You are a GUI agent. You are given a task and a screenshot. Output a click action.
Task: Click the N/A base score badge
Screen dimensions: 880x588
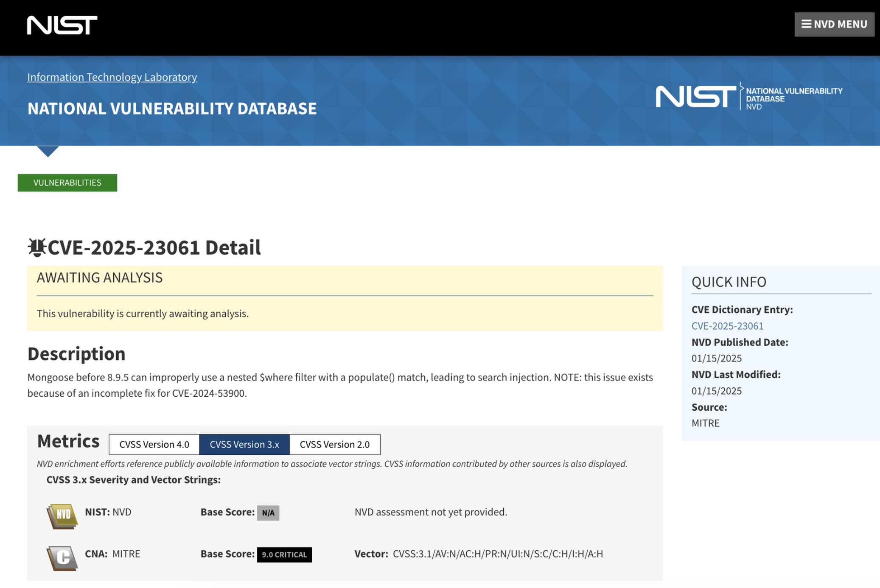point(268,512)
